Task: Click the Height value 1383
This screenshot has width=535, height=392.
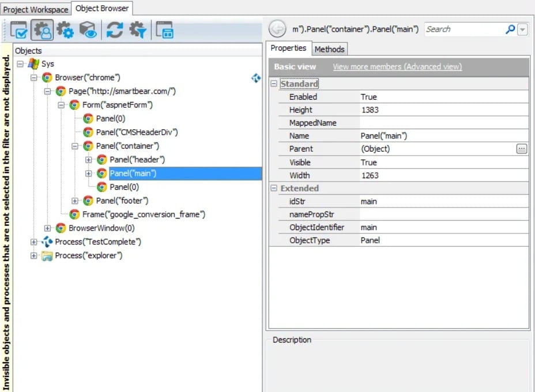Action: [370, 110]
